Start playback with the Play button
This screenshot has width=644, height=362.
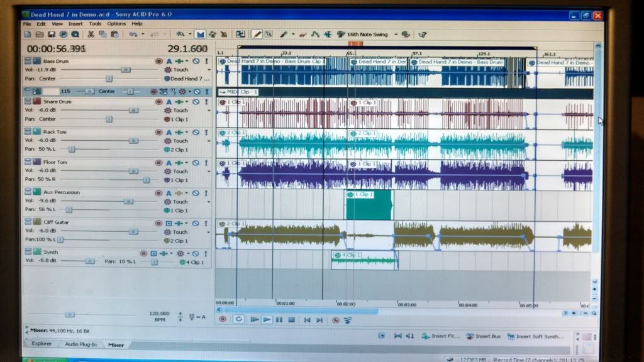tap(267, 319)
